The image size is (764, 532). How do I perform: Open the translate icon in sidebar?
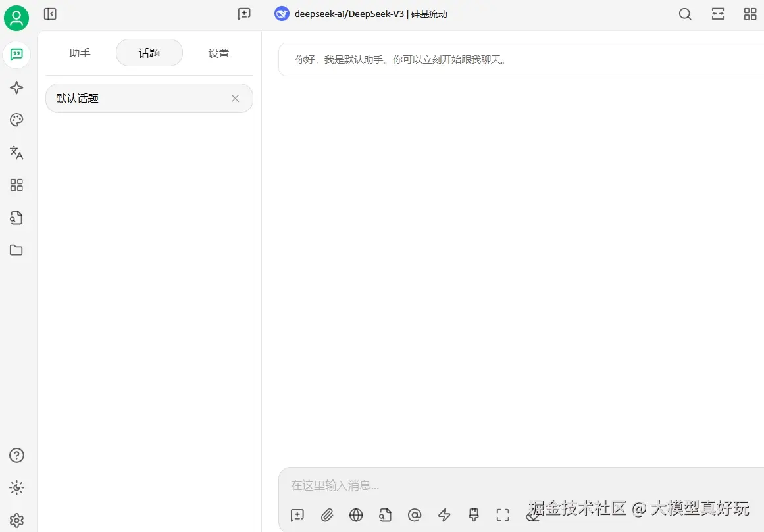coord(16,153)
